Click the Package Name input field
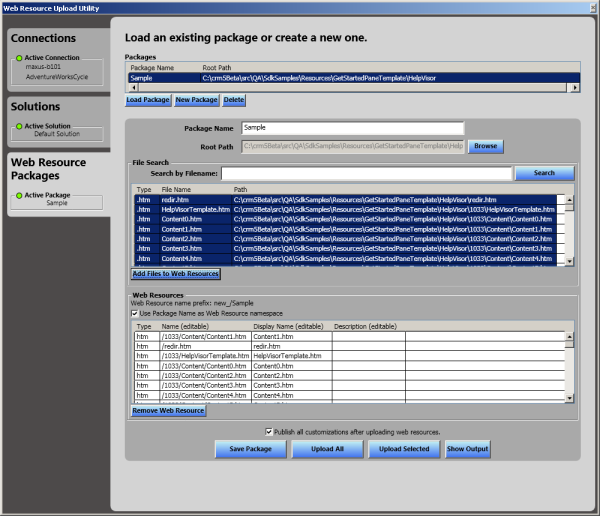 [352, 128]
